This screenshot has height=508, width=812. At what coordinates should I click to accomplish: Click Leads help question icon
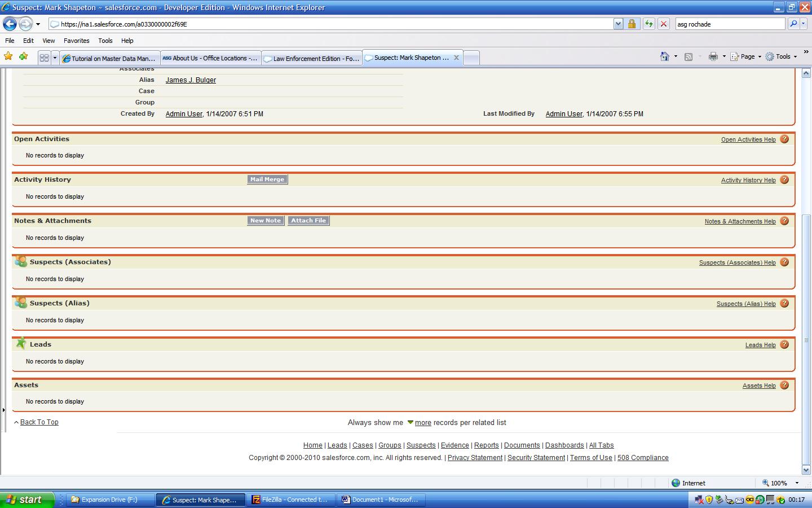[x=784, y=344]
